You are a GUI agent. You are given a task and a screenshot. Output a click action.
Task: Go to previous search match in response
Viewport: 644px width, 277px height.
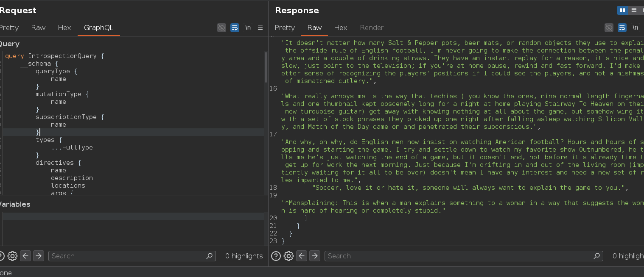click(x=302, y=256)
